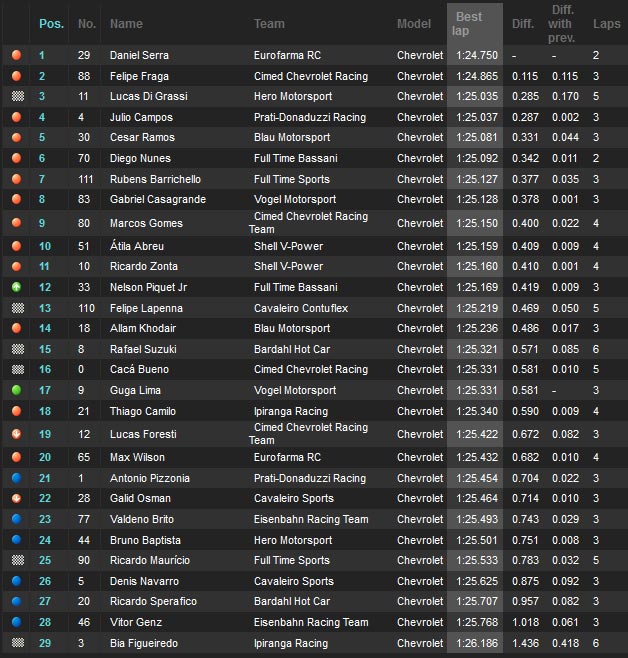
Task: Click diff value 0.400 in Marcos Gomes row
Action: pyautogui.click(x=525, y=223)
